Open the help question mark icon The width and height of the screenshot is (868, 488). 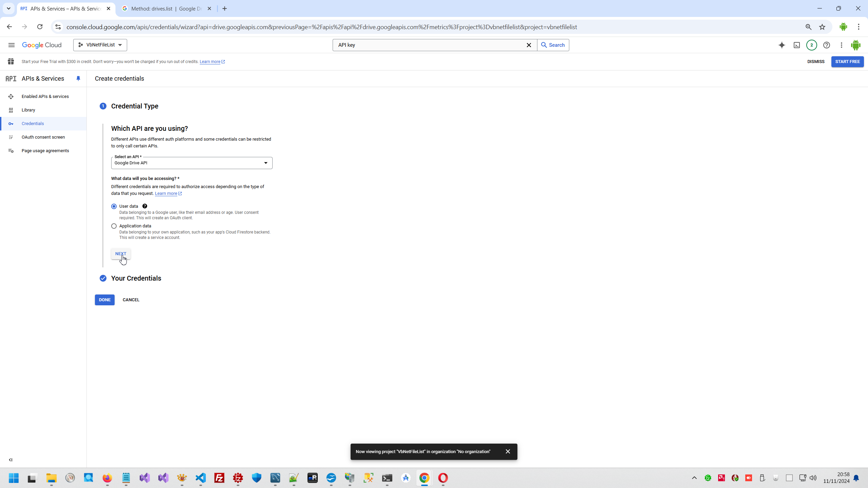[827, 45]
